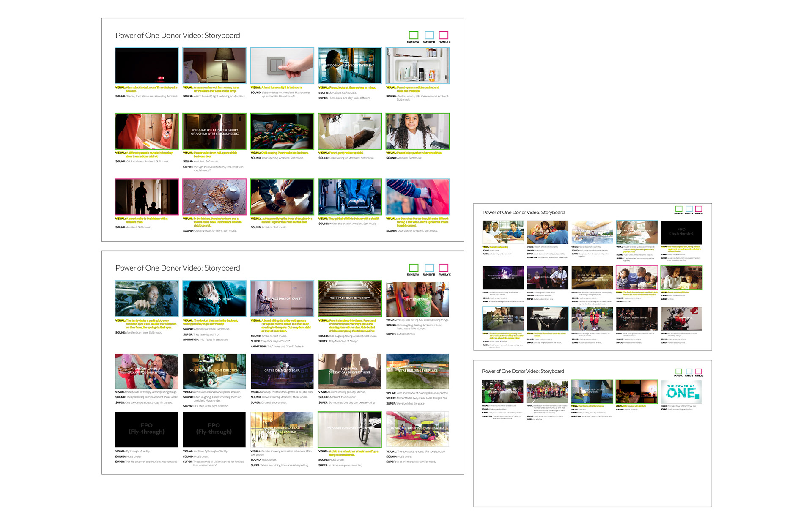
Task: Select the hand on light switch frame
Action: click(x=282, y=66)
